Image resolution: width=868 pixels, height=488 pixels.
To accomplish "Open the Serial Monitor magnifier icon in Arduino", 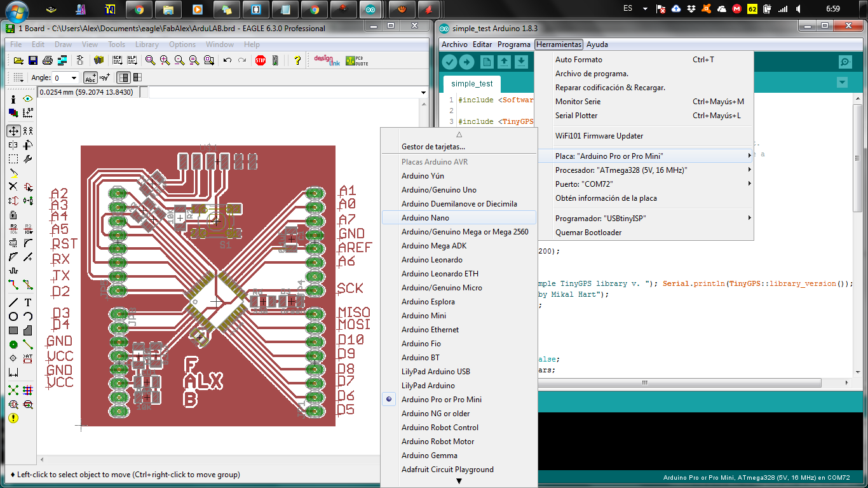I will 845,62.
